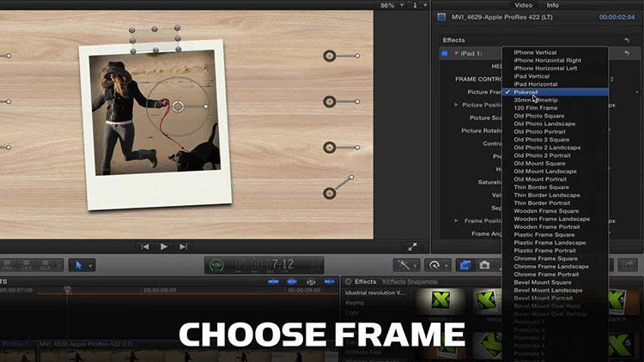Image resolution: width=644 pixels, height=362 pixels.
Task: Toggle snapping in timeline header
Action: [x=330, y=281]
